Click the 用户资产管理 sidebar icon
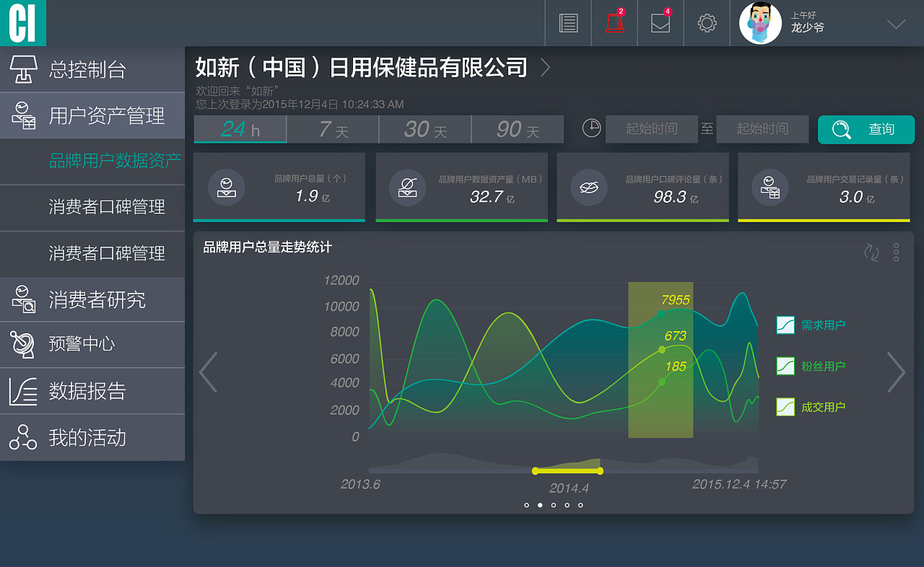This screenshot has height=567, width=924. (x=24, y=115)
